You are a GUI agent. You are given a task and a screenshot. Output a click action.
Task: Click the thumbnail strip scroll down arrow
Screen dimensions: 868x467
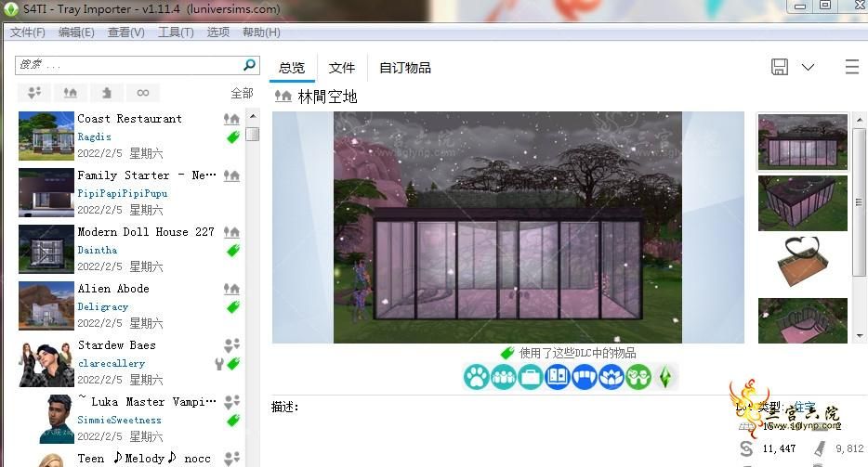(x=859, y=335)
